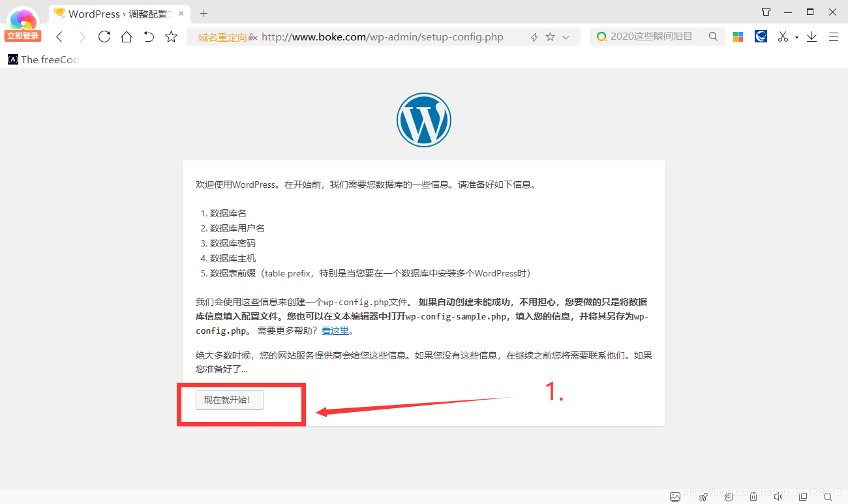Click the zoom magnifier icon in status bar
The image size is (848, 504).
point(828,497)
